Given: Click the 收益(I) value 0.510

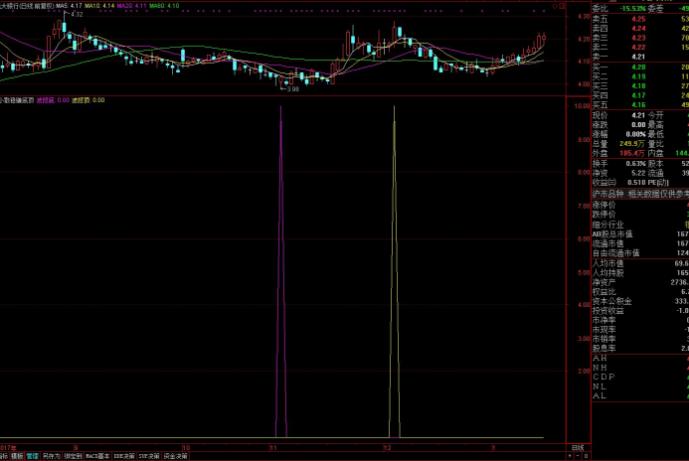Looking at the screenshot, I should [636, 182].
